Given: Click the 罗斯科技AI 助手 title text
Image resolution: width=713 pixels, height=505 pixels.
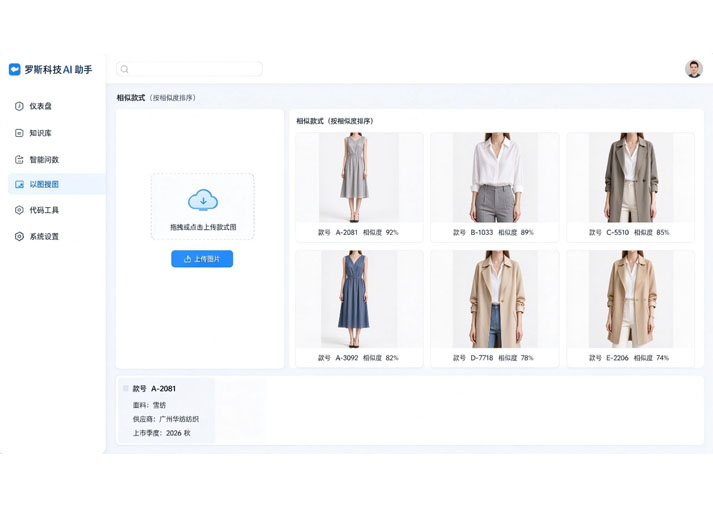Looking at the screenshot, I should click(x=59, y=69).
